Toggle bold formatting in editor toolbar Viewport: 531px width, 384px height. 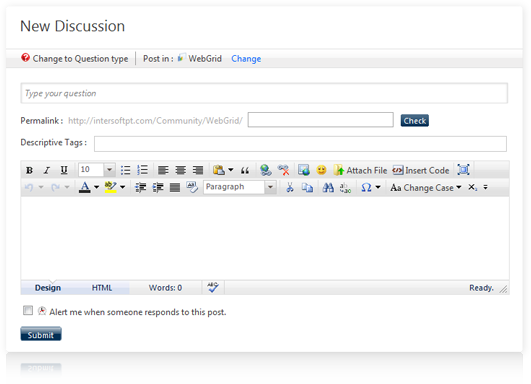coord(29,170)
